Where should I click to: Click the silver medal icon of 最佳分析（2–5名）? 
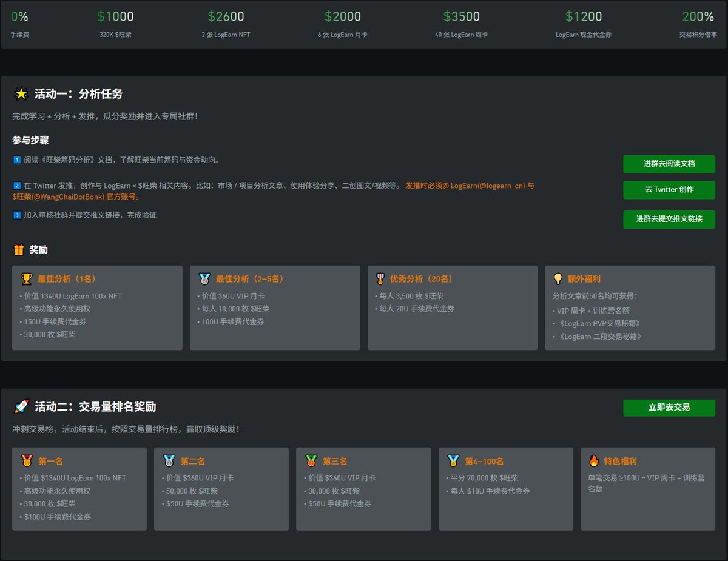(x=204, y=279)
